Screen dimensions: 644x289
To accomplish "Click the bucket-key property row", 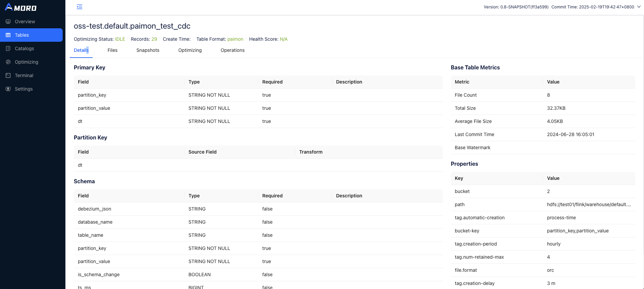I will [543, 231].
